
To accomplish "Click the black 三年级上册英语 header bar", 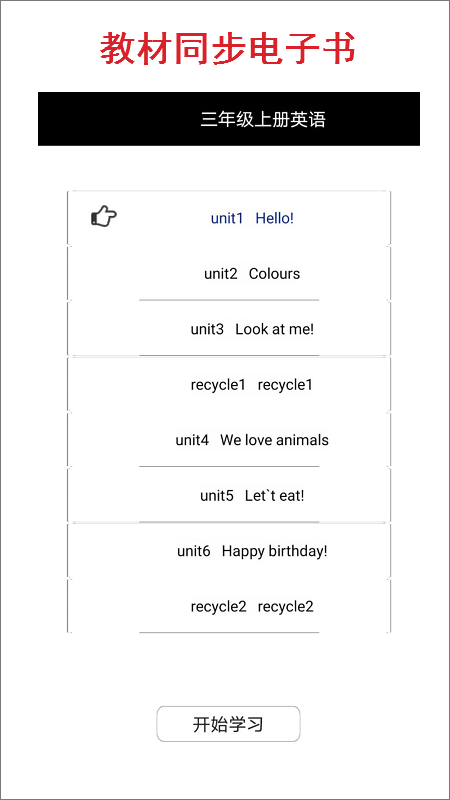I will coord(229,119).
